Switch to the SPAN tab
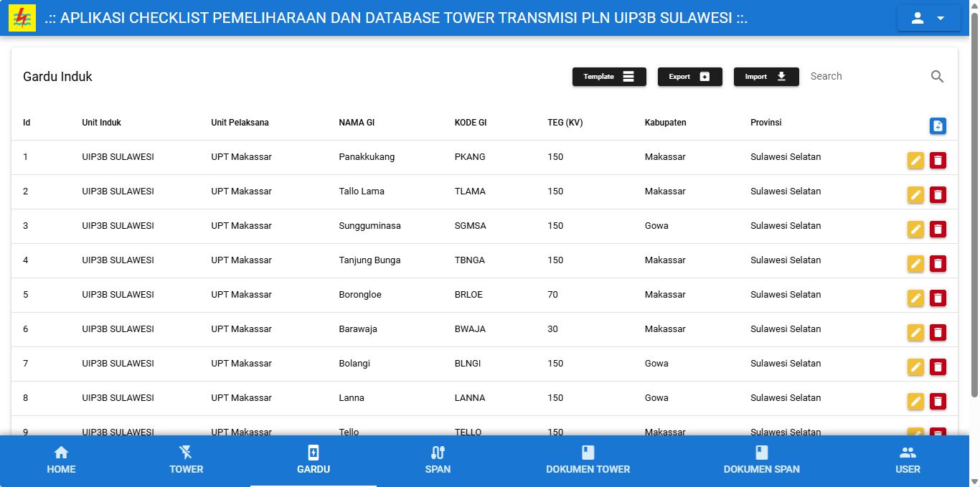Image resolution: width=980 pixels, height=487 pixels. (x=438, y=460)
